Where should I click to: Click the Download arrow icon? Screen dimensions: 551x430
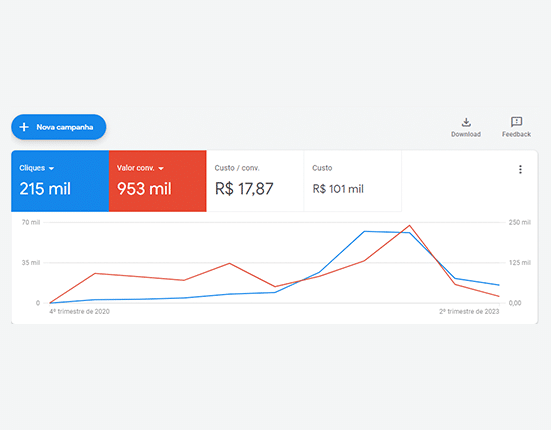tap(466, 122)
